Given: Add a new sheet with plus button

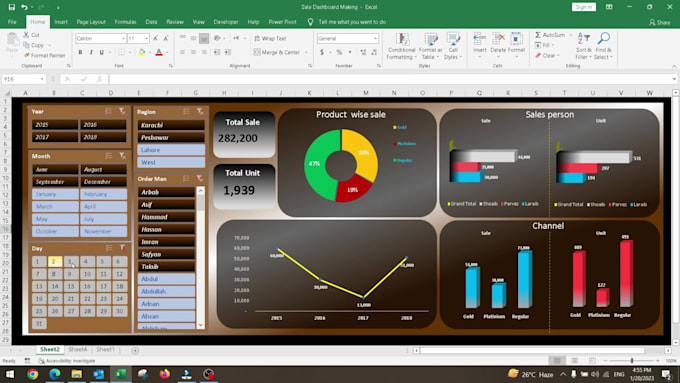Looking at the screenshot, I should pos(135,350).
